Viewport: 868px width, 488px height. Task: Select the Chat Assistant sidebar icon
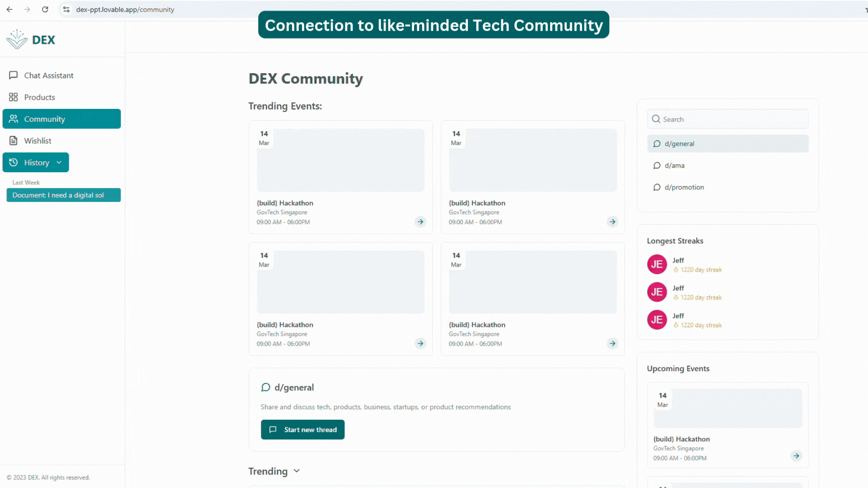14,75
